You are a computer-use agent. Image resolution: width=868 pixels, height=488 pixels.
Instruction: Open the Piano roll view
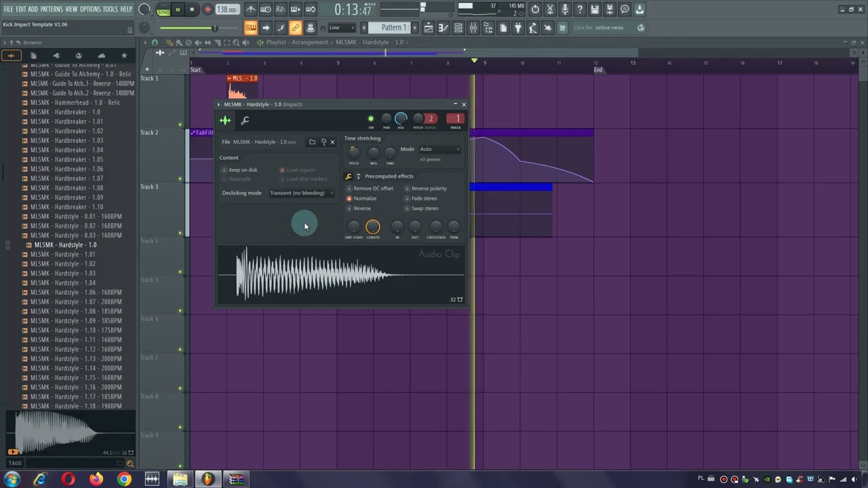tap(443, 28)
